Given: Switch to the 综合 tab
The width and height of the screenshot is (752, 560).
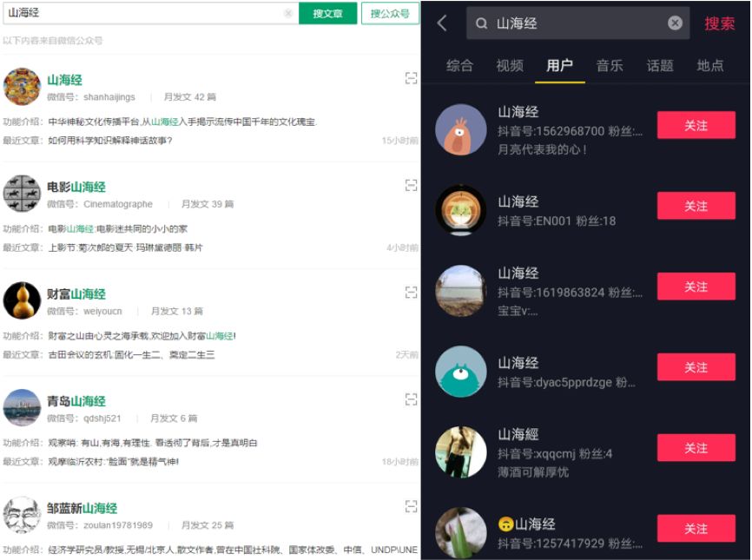Looking at the screenshot, I should tap(459, 65).
